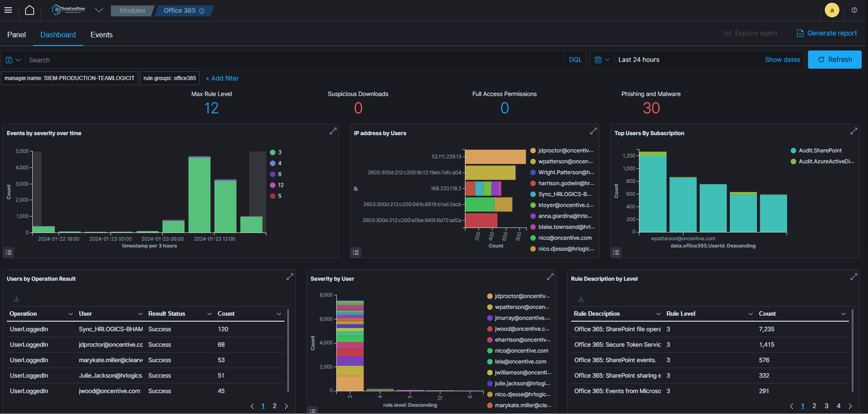Toggle legend list in IP address panel
The height and width of the screenshot is (414, 868).
pos(356,252)
